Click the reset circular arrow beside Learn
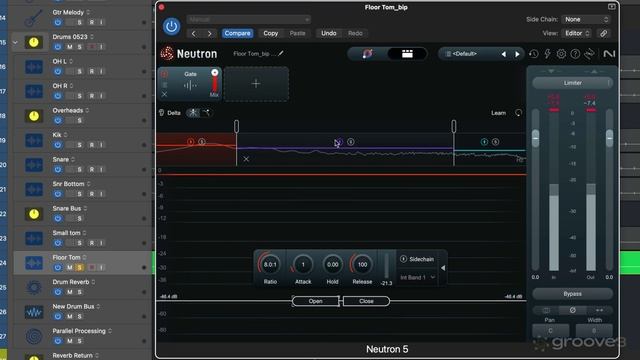 point(518,113)
